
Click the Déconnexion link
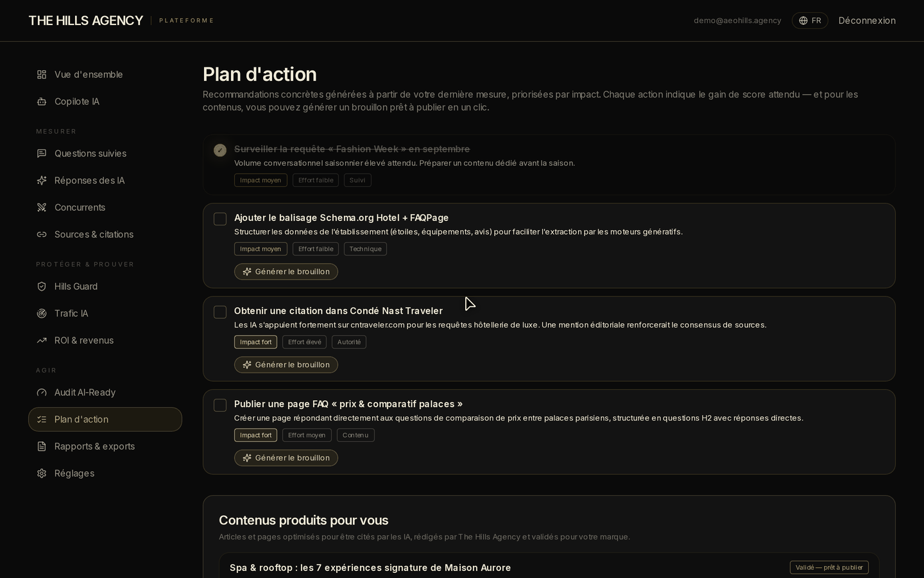pyautogui.click(x=867, y=21)
